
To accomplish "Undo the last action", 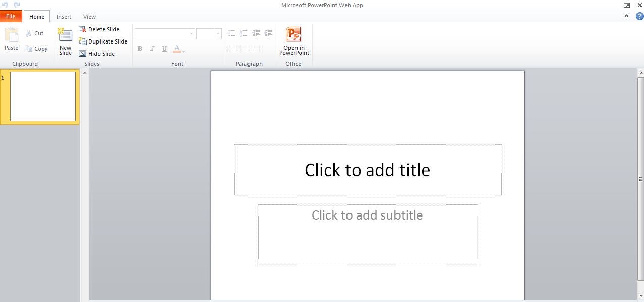I will (x=5, y=5).
